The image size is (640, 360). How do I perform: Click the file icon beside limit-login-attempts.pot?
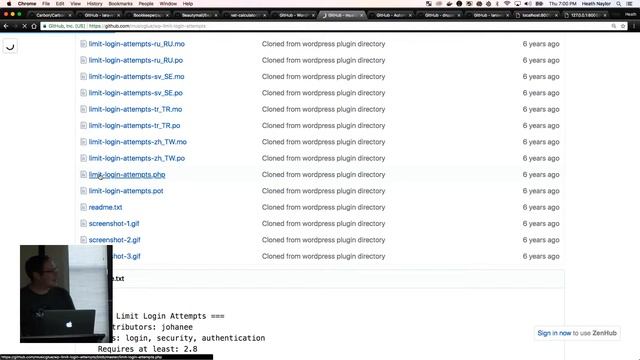click(x=83, y=191)
